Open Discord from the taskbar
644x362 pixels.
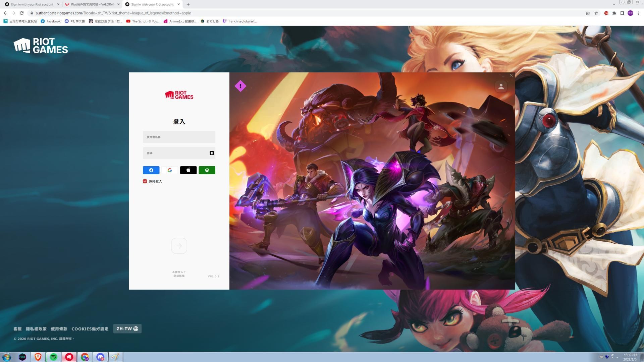(100, 357)
